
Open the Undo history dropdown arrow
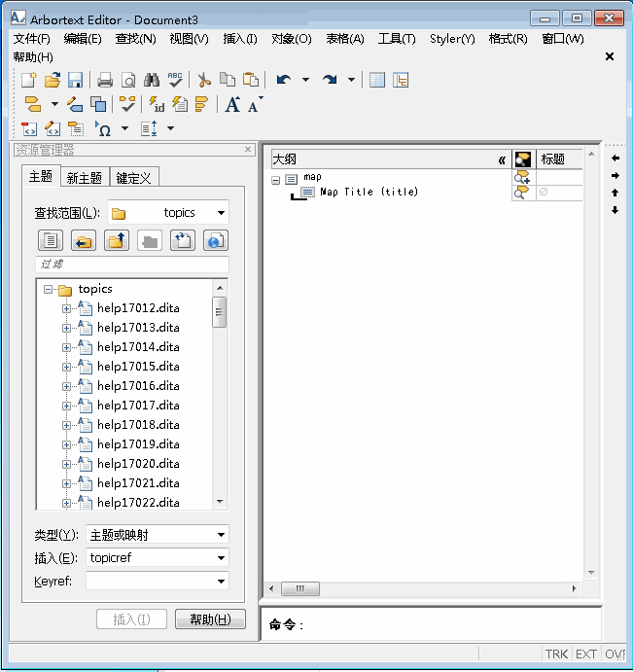[x=305, y=80]
